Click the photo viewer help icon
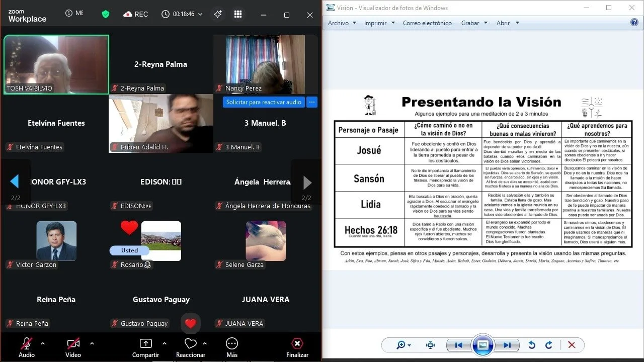Screen dimensions: 644x362 click(x=634, y=23)
